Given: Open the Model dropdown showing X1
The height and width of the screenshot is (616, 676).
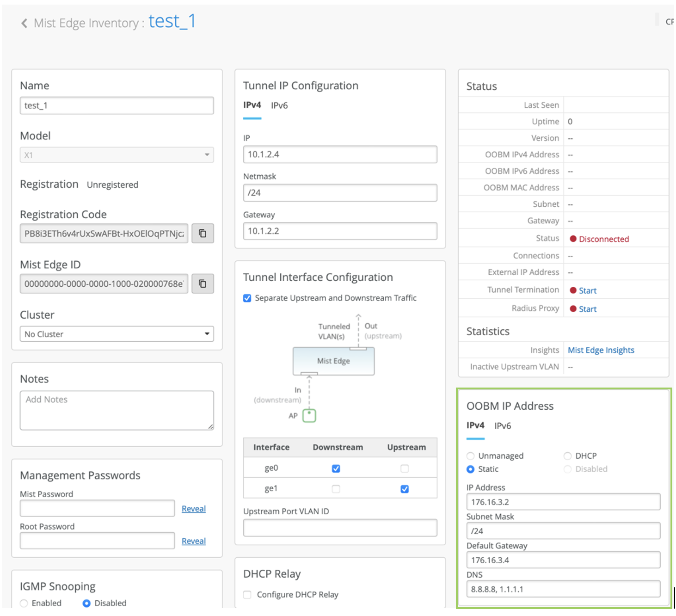Looking at the screenshot, I should tap(117, 155).
